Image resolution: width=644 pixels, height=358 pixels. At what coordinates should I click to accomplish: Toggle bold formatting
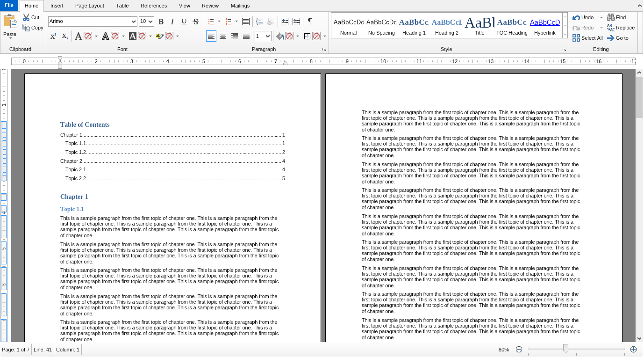161,22
